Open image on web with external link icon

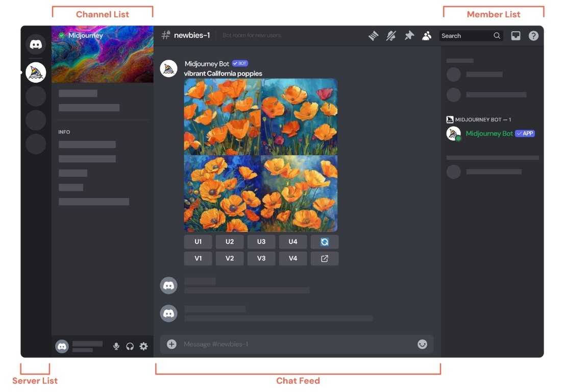325,258
